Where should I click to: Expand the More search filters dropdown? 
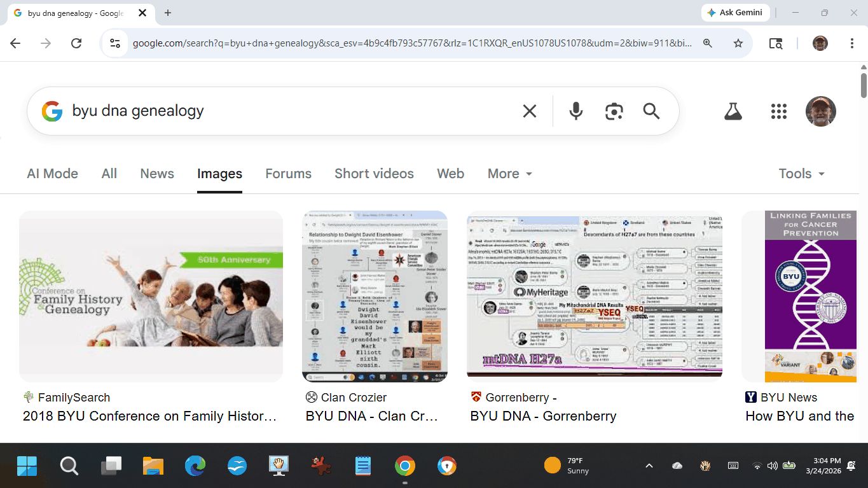click(509, 174)
